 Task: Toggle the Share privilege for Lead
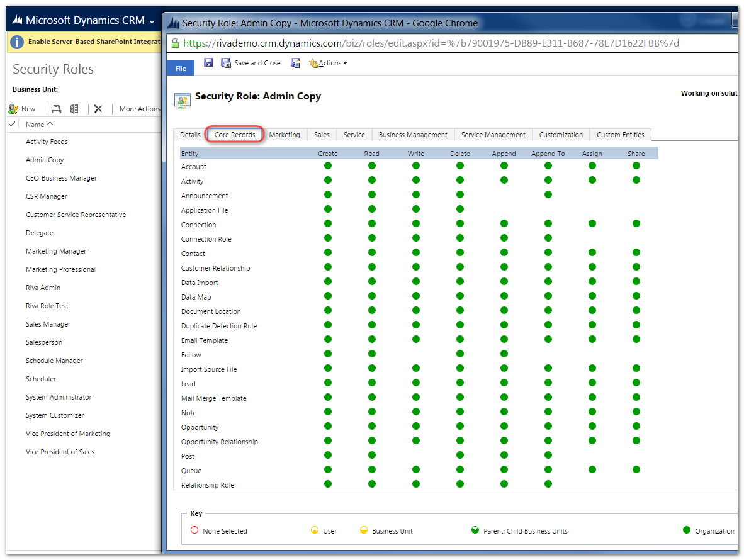click(636, 384)
